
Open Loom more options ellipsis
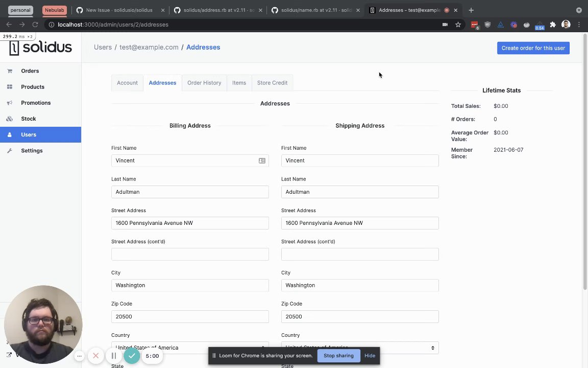coord(79,356)
